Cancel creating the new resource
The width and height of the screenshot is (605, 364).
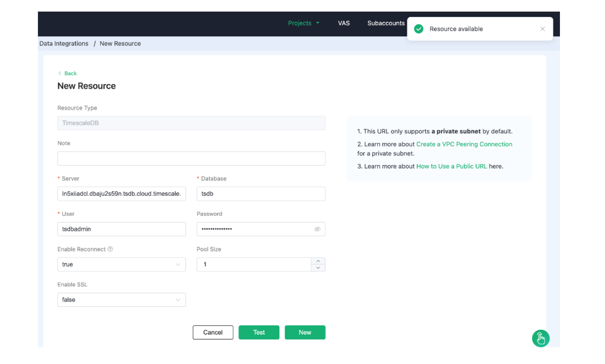(213, 332)
